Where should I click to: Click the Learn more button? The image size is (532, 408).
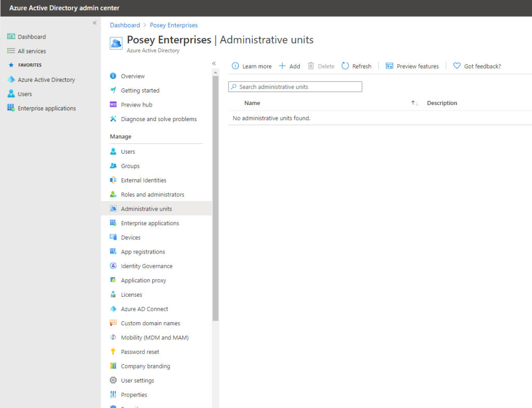click(252, 66)
